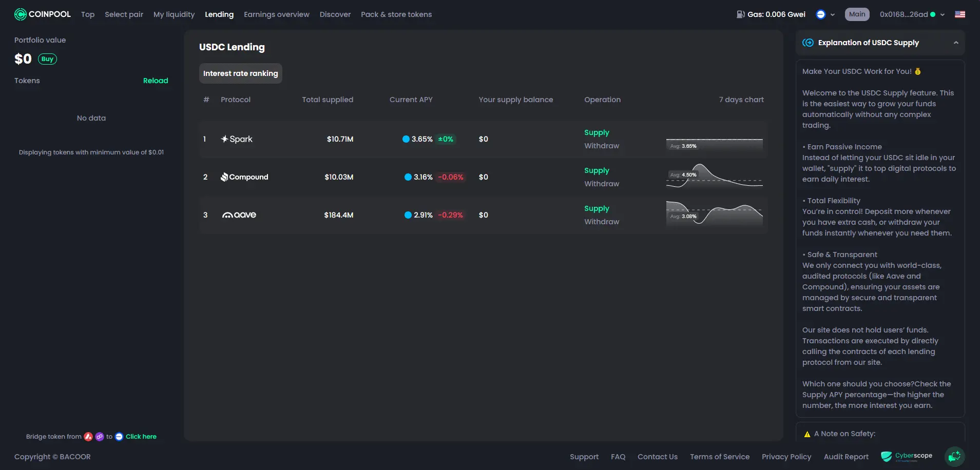This screenshot has height=470, width=980.
Task: Click the purple Polygon bridge icon
Action: click(100, 437)
